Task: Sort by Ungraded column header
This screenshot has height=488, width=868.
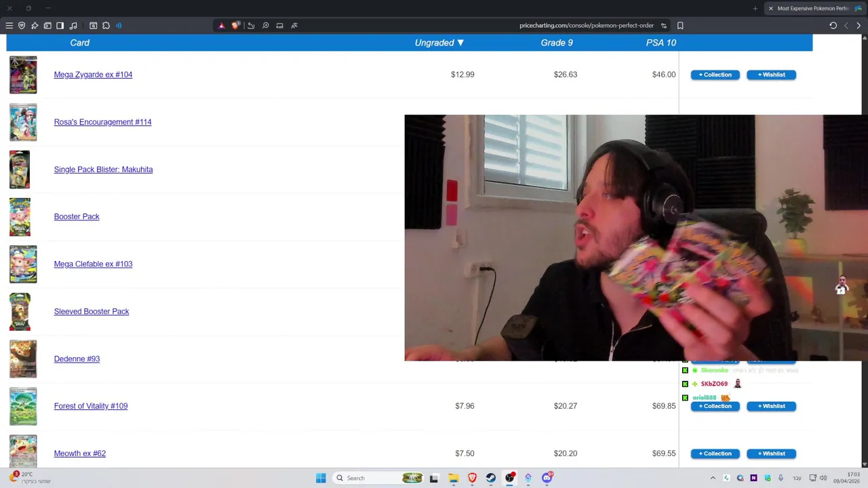Action: 439,43
